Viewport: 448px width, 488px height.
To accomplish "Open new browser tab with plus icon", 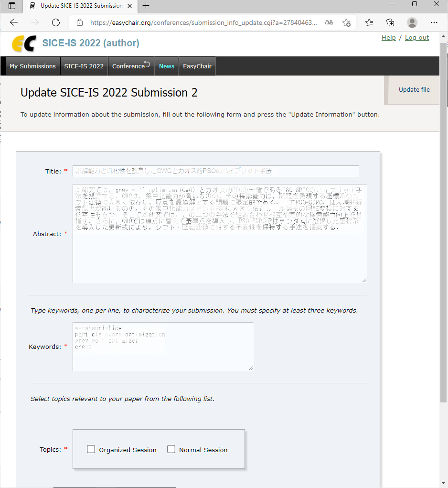I will 146,6.
